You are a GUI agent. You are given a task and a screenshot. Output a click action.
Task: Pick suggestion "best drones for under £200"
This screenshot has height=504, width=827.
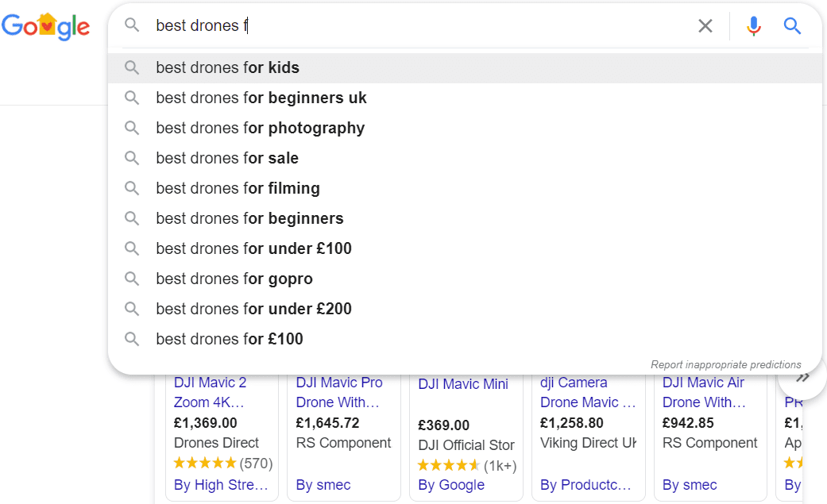pos(465,309)
